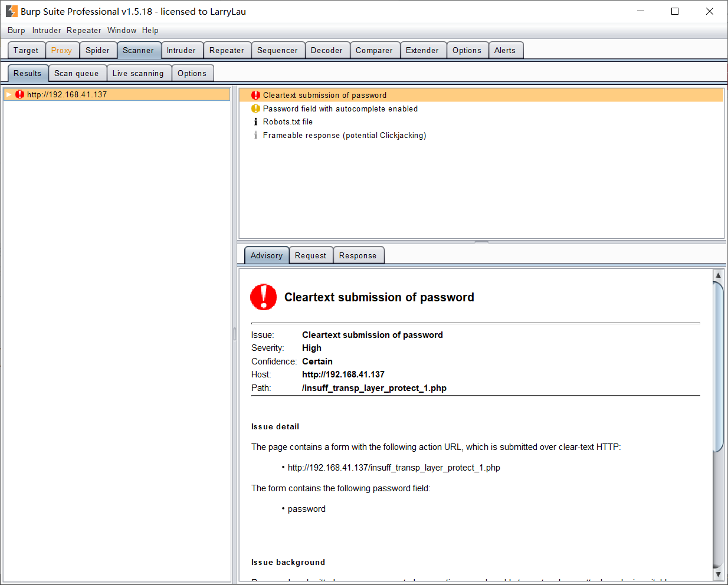This screenshot has height=585, width=728.
Task: Switch to the Spider tab
Action: tap(98, 50)
